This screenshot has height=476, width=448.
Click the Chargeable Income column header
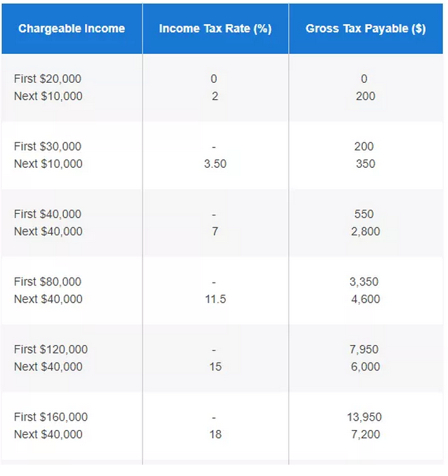[x=72, y=29]
